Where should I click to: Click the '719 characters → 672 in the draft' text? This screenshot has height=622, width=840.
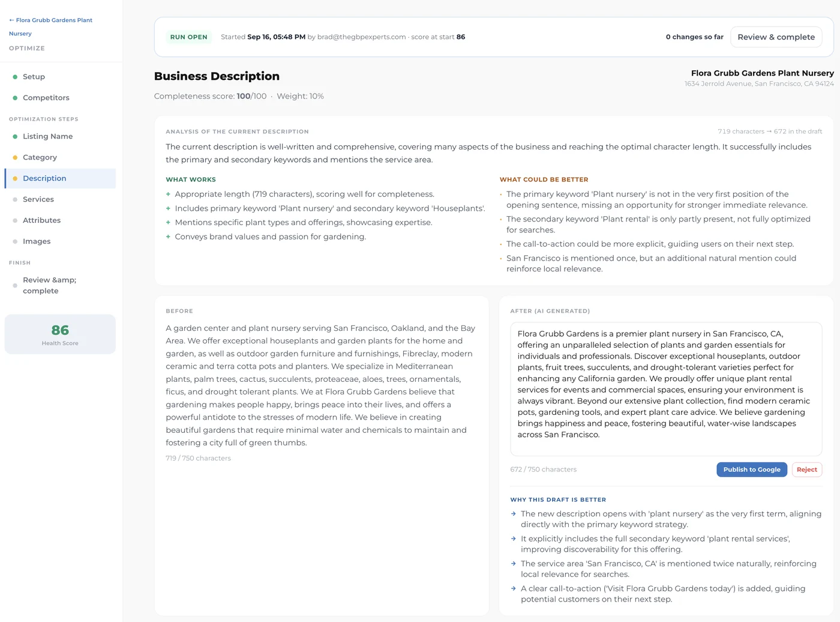pyautogui.click(x=770, y=131)
